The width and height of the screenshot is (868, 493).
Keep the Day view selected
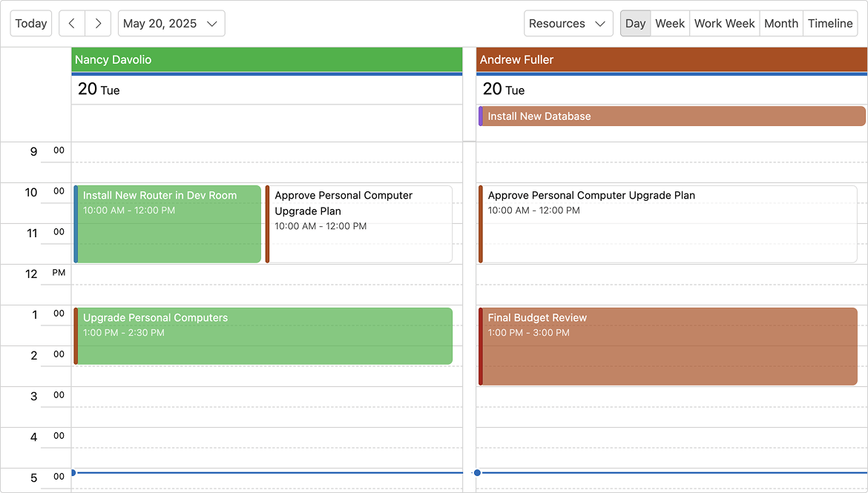tap(635, 23)
